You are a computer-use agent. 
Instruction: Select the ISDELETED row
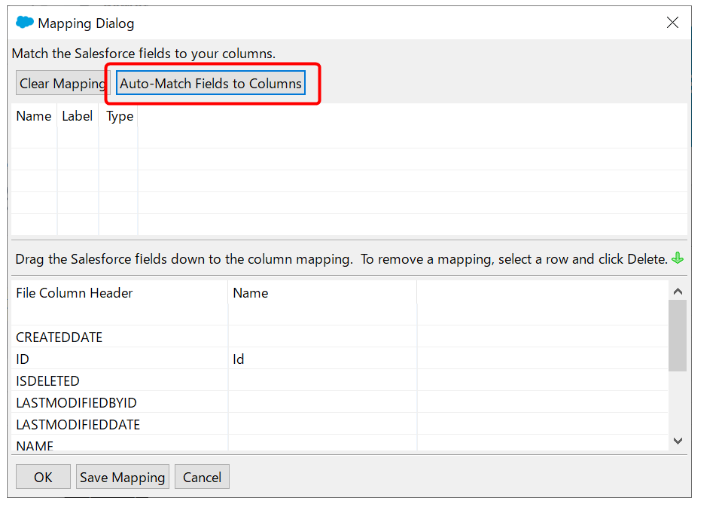(339, 381)
